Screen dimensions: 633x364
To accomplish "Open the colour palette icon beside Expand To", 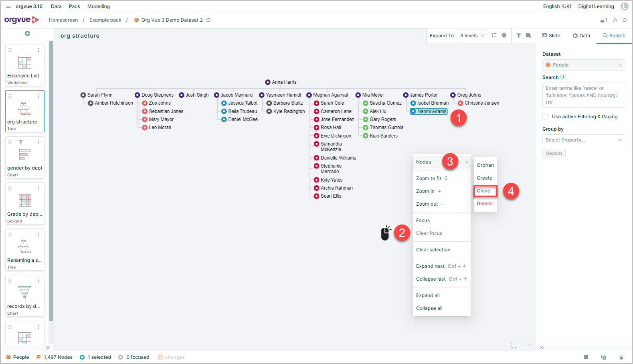I will [504, 35].
